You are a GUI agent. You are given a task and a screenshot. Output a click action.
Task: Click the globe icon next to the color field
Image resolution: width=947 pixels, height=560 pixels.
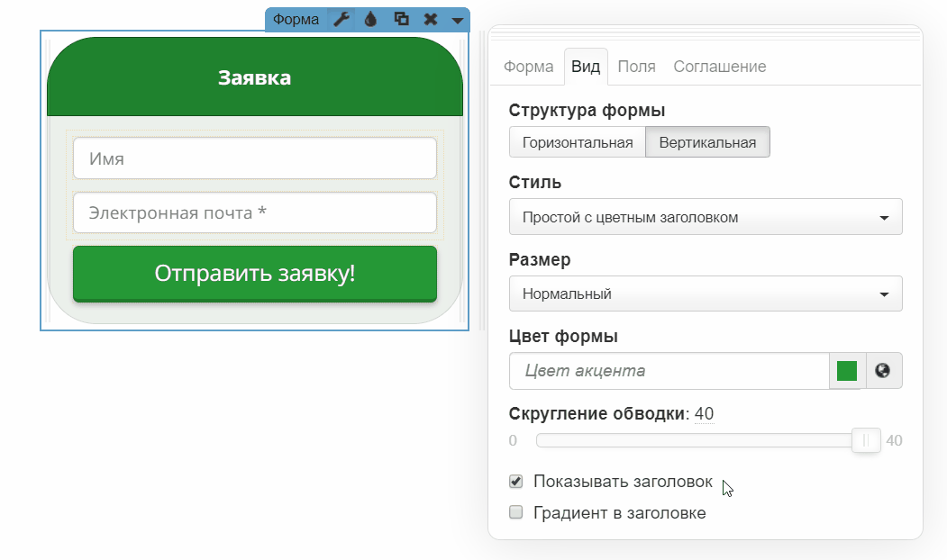pyautogui.click(x=883, y=371)
